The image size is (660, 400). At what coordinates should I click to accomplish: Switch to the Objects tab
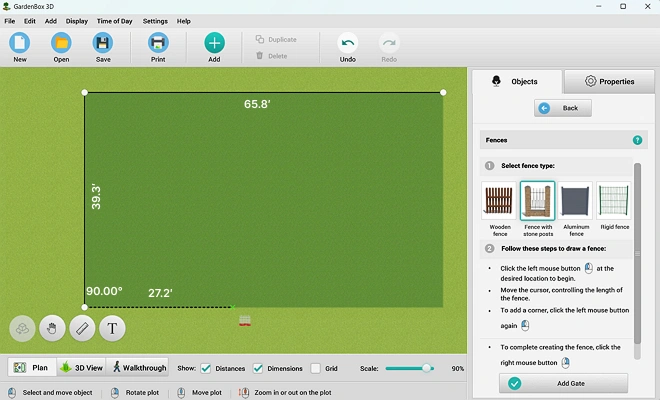tap(516, 81)
